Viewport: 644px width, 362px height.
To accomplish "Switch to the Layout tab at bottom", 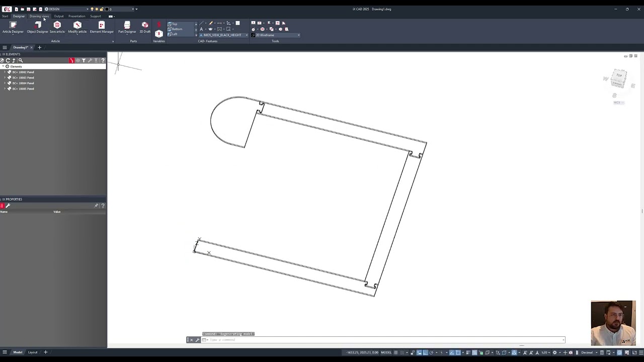I will coord(33,352).
